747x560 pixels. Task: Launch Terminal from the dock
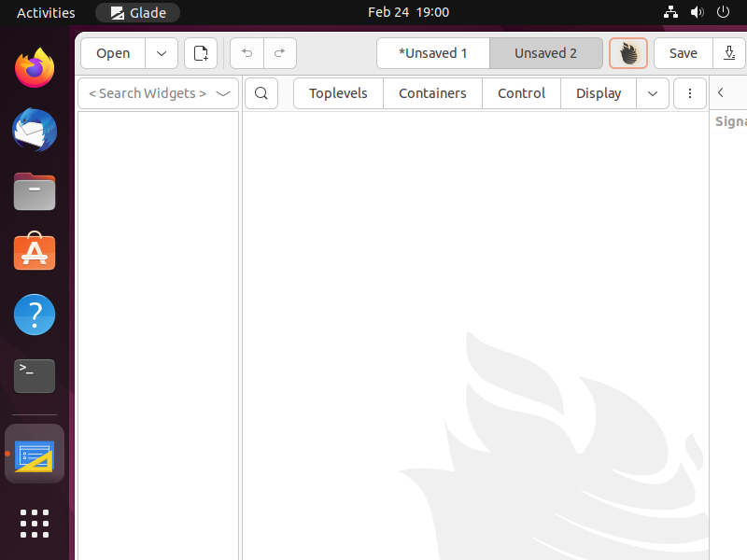pyautogui.click(x=35, y=376)
